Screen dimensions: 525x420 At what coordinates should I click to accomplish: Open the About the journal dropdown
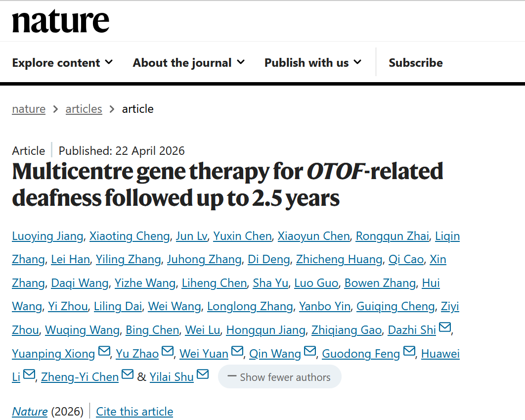pos(188,63)
